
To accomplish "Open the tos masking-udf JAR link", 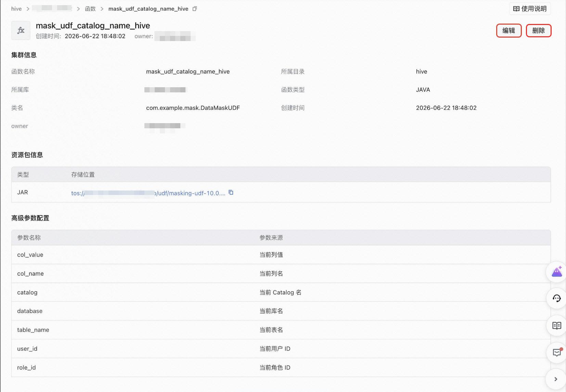I will pyautogui.click(x=148, y=193).
